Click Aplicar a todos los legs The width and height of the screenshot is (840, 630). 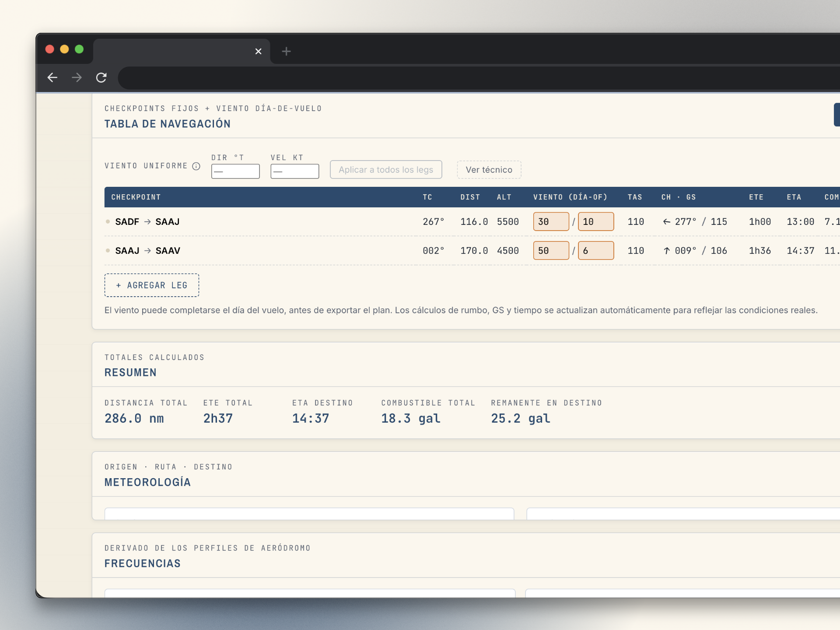point(386,170)
